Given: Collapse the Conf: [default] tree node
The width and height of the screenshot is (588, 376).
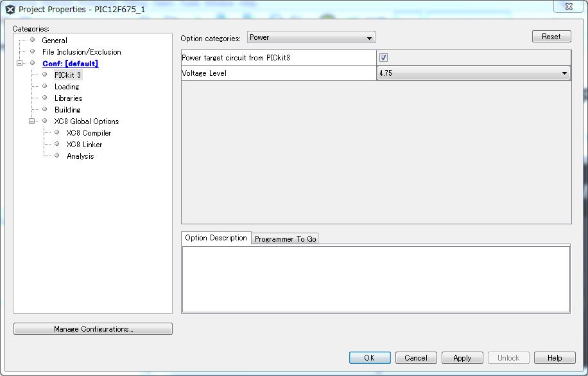Looking at the screenshot, I should pos(20,64).
